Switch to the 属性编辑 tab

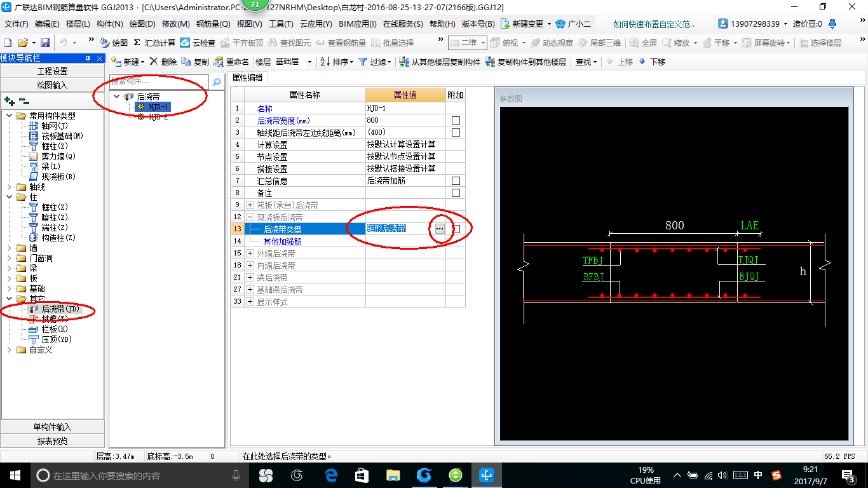pos(248,78)
